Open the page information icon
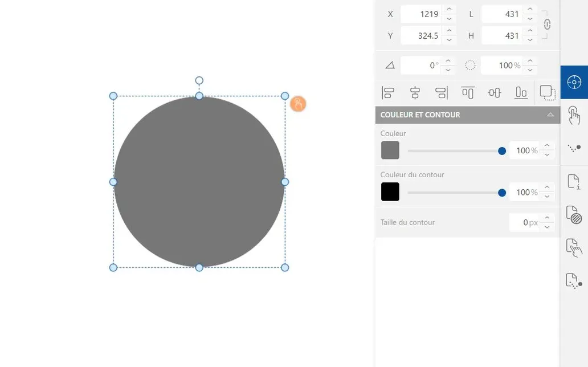This screenshot has height=367, width=588. tap(574, 182)
